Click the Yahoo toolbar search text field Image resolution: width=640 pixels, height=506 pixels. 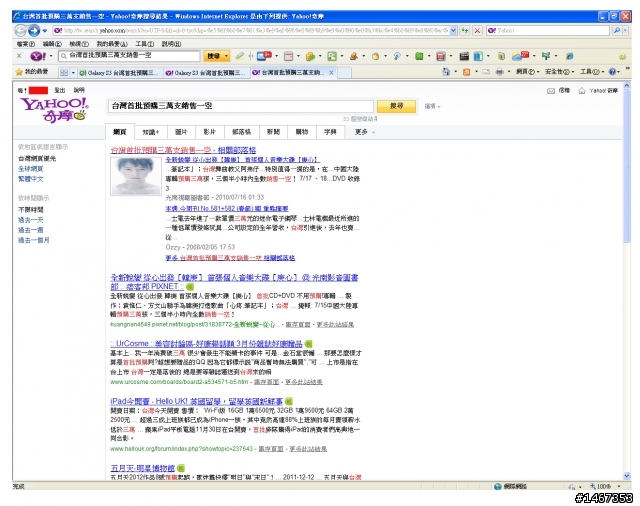click(129, 56)
